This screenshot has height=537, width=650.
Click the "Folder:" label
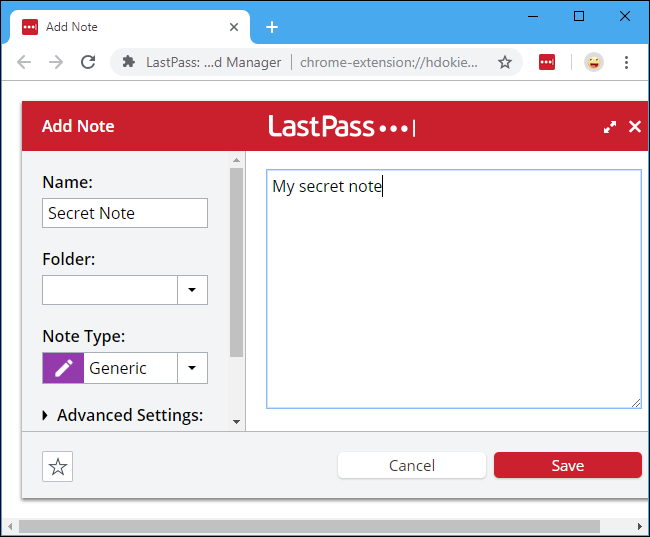69,259
